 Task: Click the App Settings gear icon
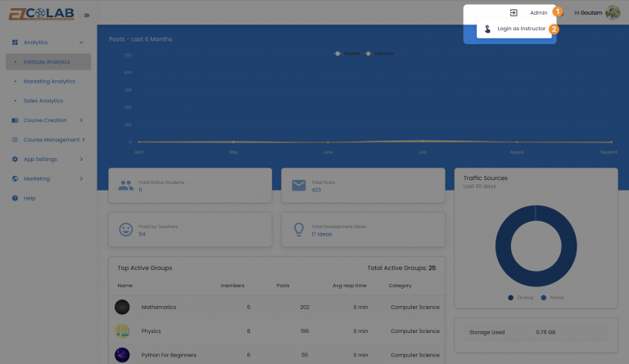pos(15,159)
